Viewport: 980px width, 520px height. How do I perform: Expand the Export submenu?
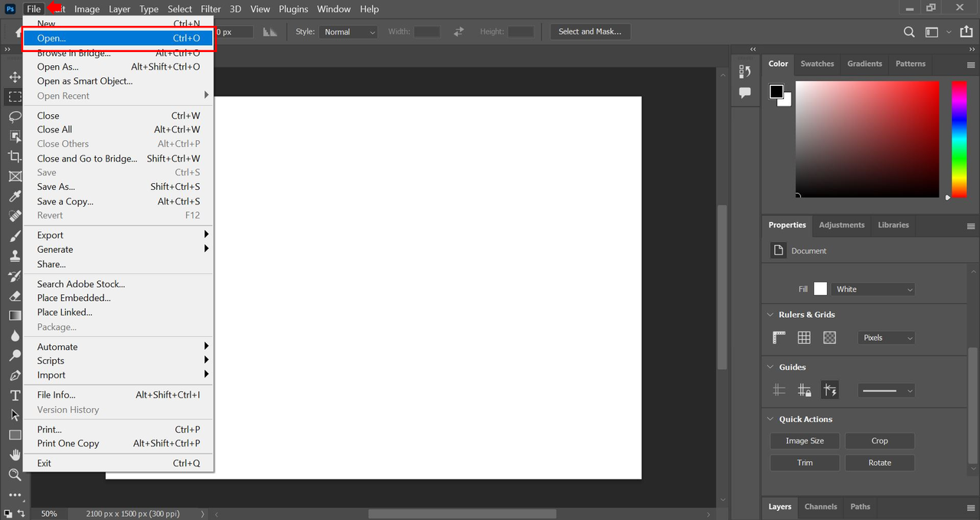[118, 235]
